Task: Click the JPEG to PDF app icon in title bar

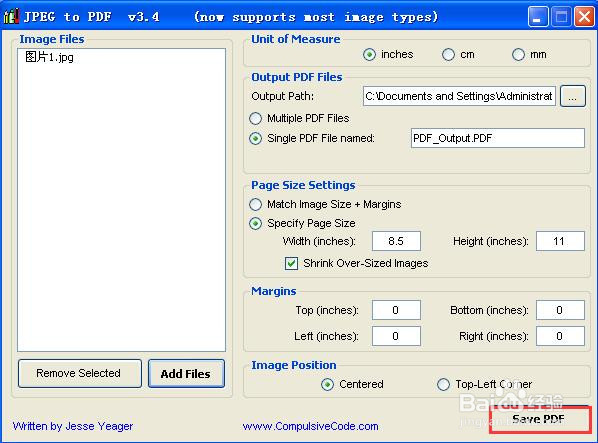Action: [11, 17]
